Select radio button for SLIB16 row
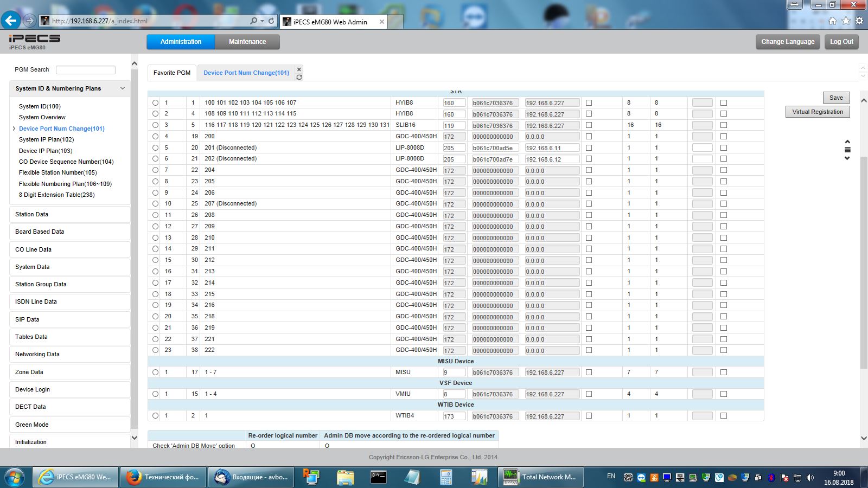This screenshot has height=488, width=868. click(x=156, y=125)
